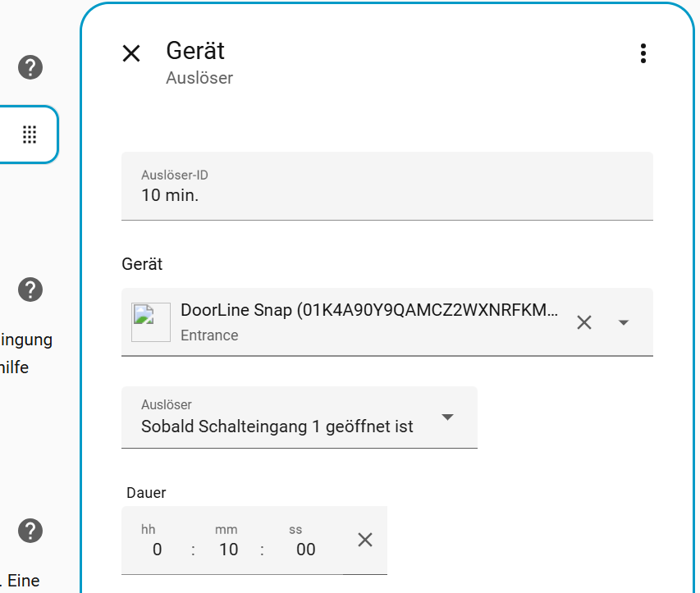Focus the Auslöser-ID text field

click(x=387, y=195)
